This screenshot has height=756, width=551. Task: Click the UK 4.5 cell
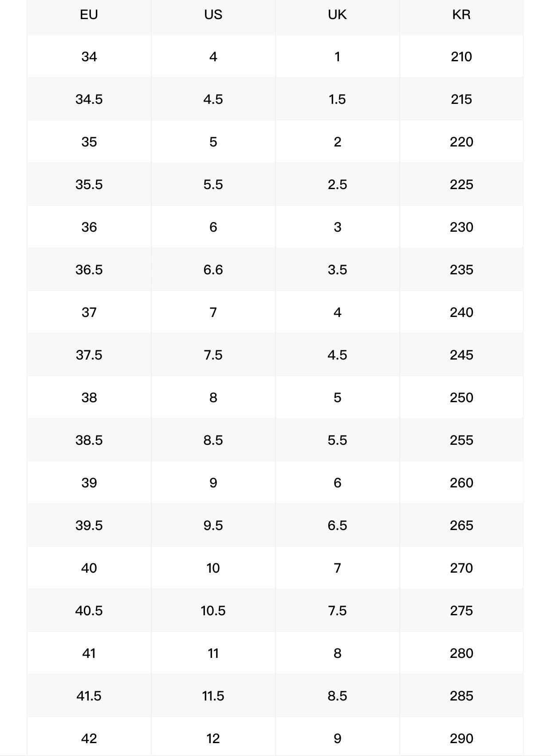click(x=337, y=355)
